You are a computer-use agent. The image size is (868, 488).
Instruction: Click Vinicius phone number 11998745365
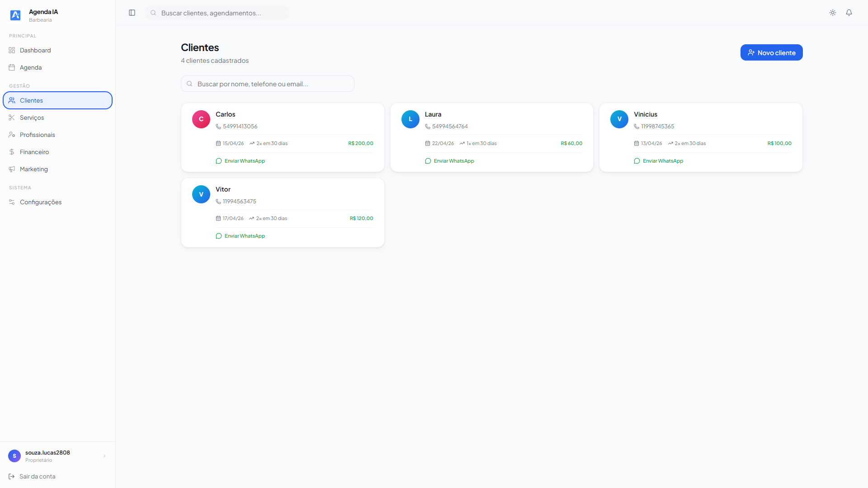[x=657, y=127]
